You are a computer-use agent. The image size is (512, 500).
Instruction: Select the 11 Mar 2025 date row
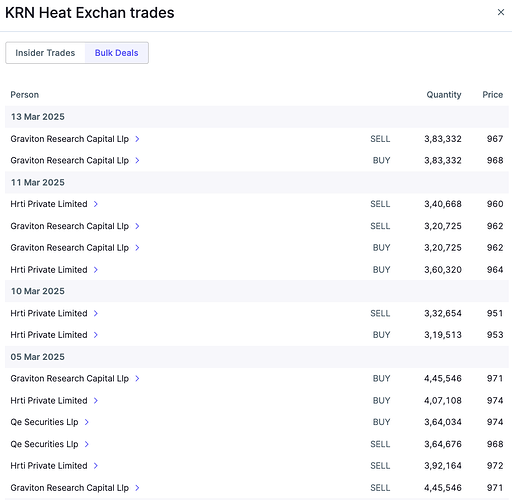coord(257,182)
